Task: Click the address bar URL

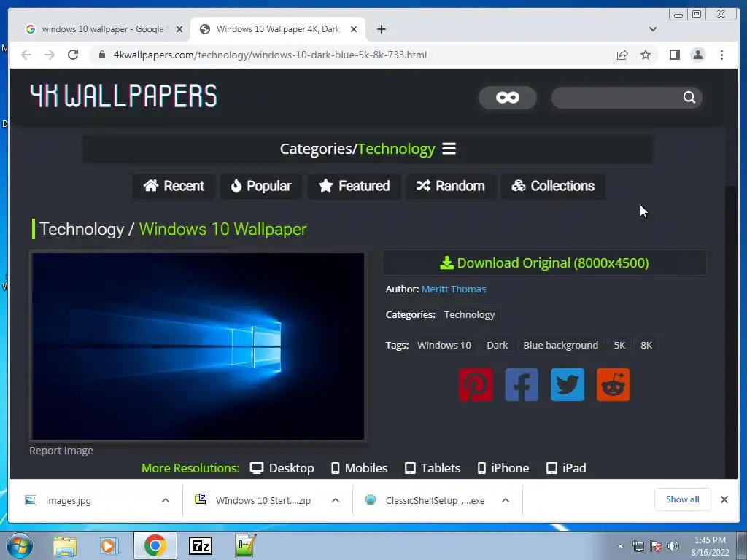Action: [x=270, y=55]
